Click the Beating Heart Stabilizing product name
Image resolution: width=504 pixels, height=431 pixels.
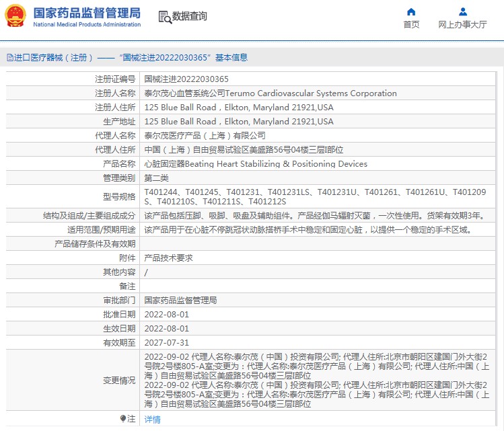[256, 164]
